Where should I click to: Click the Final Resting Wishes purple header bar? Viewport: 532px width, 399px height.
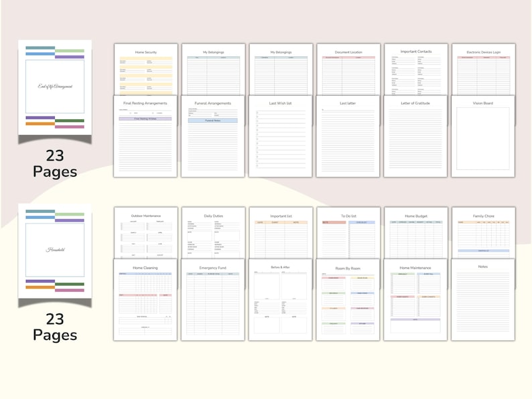[x=145, y=119]
